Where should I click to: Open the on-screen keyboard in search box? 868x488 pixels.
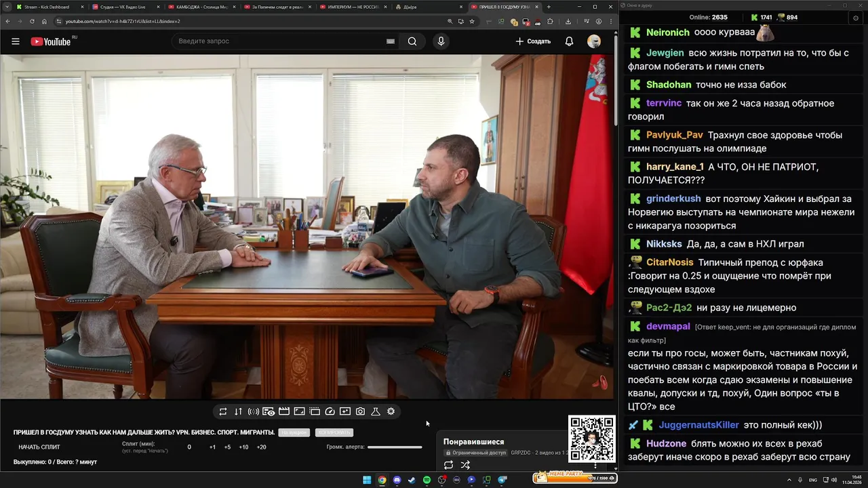pos(391,41)
